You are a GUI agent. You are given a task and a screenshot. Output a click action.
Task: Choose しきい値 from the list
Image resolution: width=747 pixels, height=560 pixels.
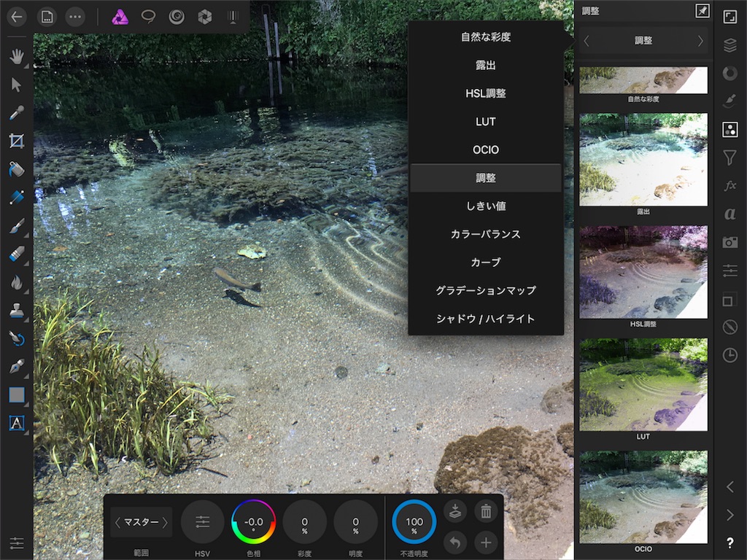point(486,206)
